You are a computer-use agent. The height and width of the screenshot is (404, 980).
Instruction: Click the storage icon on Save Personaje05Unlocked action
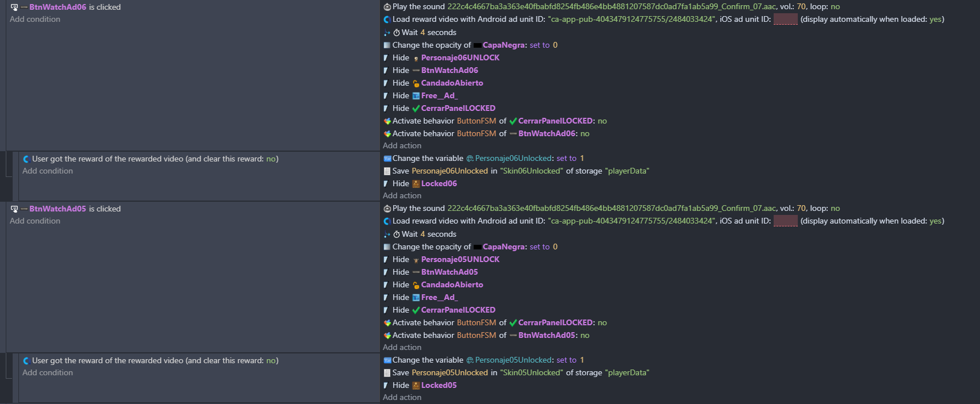coord(387,373)
